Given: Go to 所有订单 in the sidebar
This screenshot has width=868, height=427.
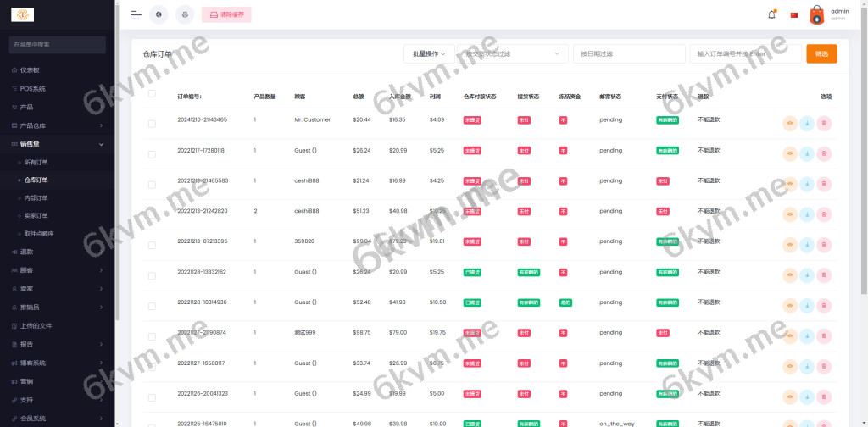Looking at the screenshot, I should pos(36,162).
